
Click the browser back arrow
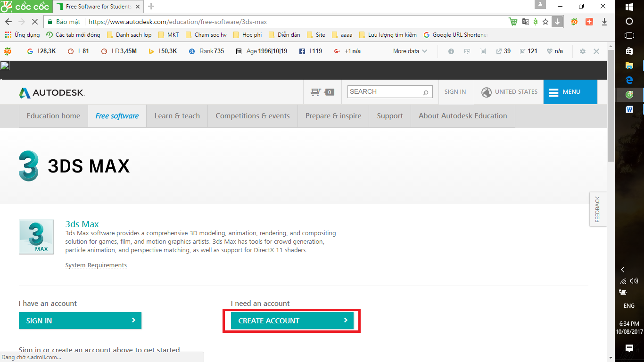(x=8, y=22)
